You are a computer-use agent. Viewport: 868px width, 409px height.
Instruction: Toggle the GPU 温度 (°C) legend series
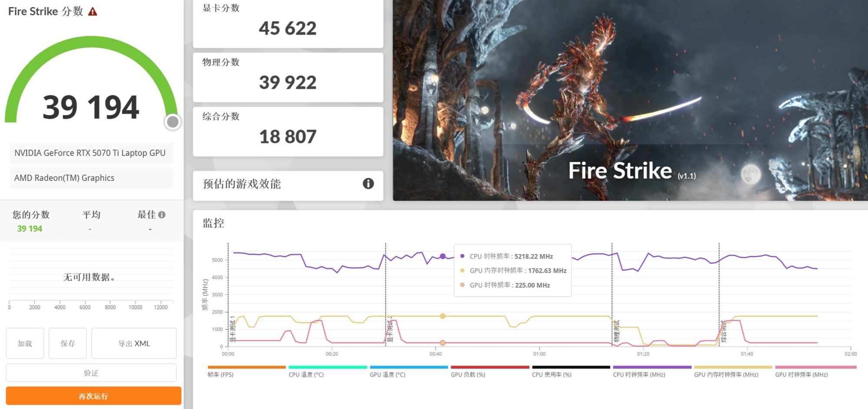409,372
